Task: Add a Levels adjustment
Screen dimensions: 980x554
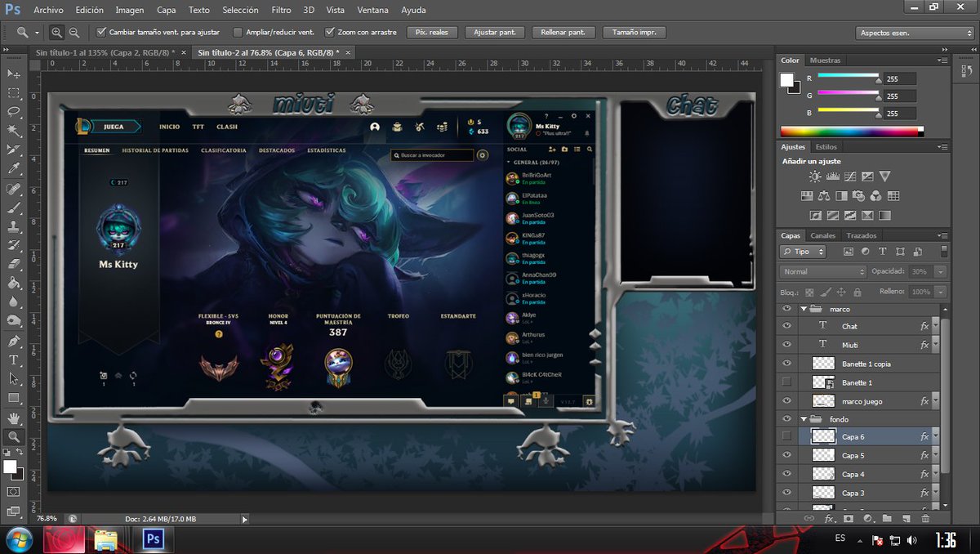Action: point(833,176)
